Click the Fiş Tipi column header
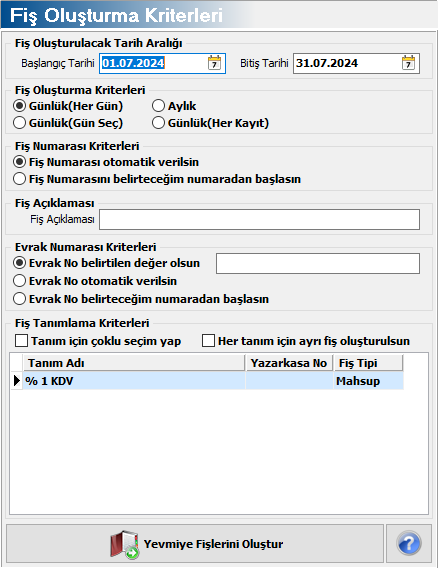 tap(368, 363)
